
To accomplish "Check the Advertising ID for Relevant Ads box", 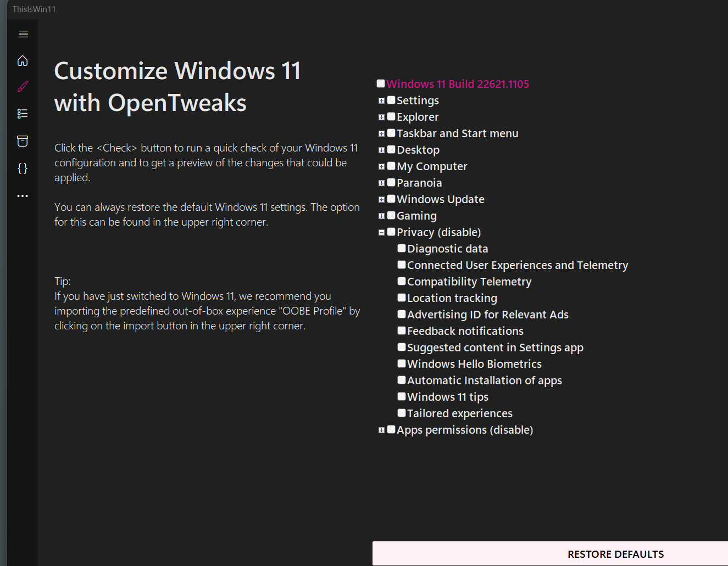I will coord(402,314).
